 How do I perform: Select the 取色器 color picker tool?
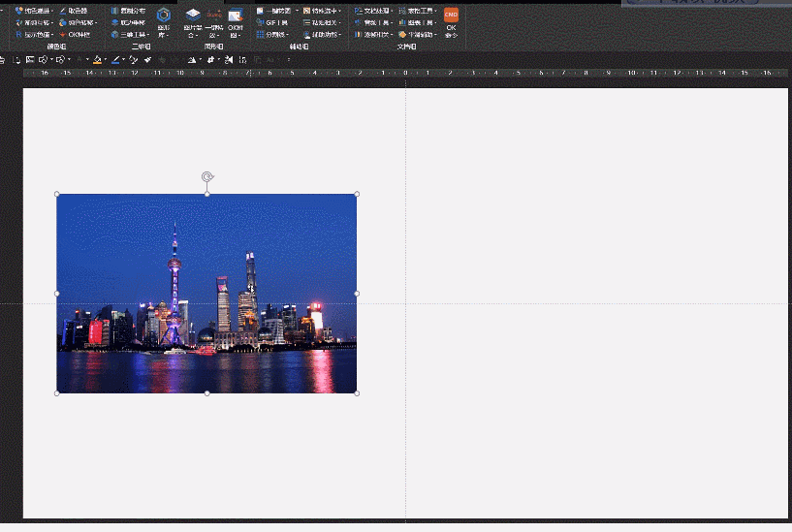pos(77,11)
